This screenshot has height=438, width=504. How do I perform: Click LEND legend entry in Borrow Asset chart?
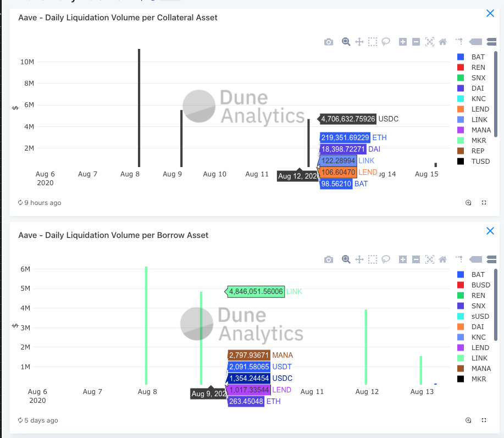[473, 348]
